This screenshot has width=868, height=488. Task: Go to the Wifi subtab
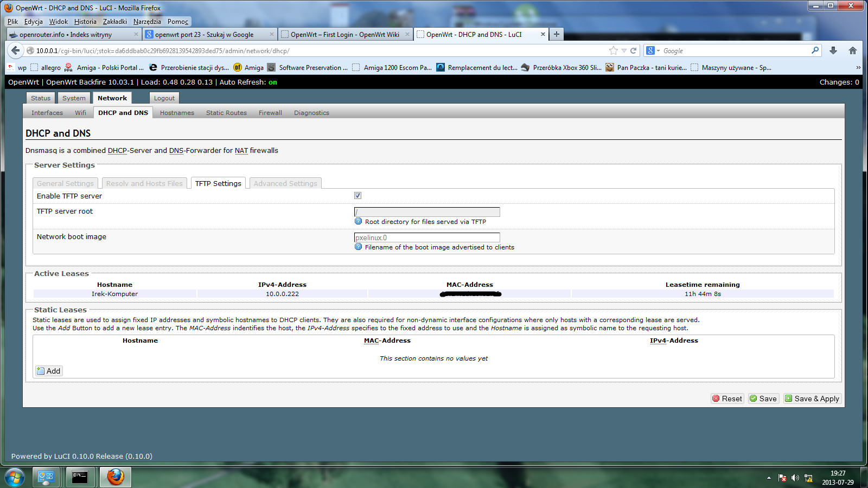81,113
